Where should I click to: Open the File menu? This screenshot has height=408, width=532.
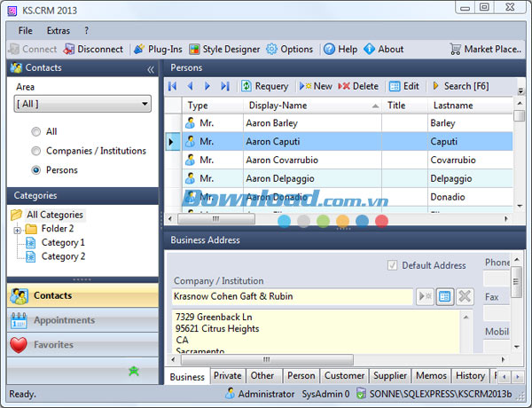click(x=26, y=30)
